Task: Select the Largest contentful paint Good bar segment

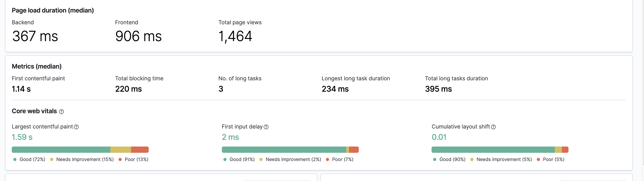Action: tap(61, 150)
